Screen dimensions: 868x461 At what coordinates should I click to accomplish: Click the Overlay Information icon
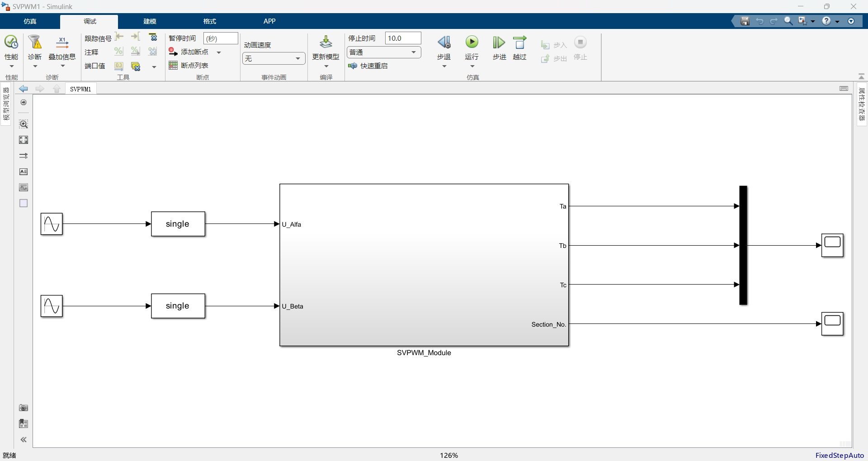(62, 43)
